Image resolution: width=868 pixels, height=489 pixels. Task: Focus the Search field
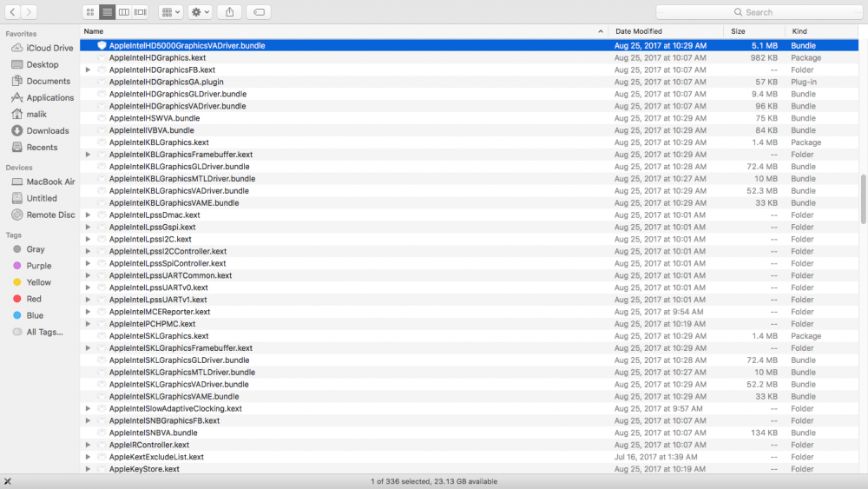click(759, 12)
